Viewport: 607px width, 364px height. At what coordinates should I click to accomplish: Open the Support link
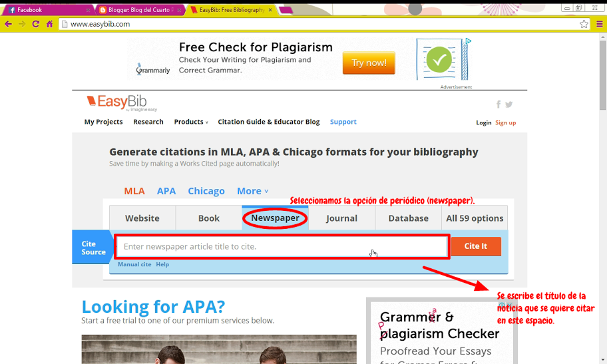(x=343, y=122)
